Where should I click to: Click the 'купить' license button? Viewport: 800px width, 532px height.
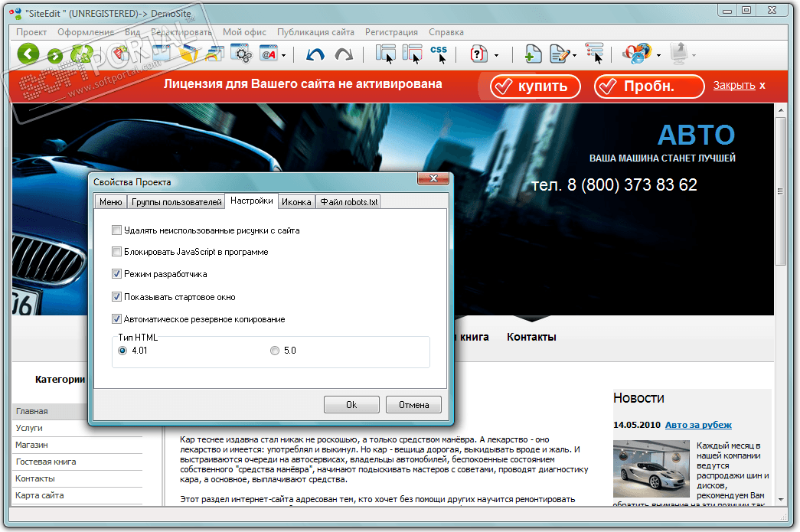pyautogui.click(x=535, y=86)
